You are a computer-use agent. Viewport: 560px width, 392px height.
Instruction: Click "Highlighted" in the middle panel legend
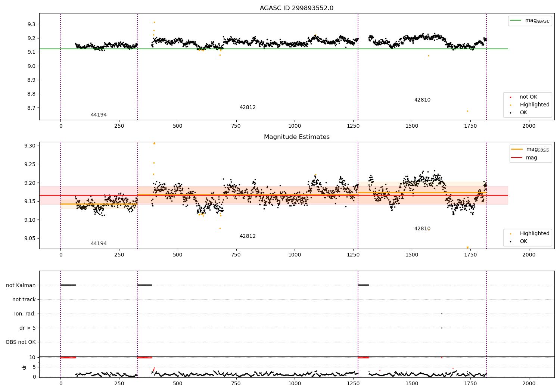(535, 234)
